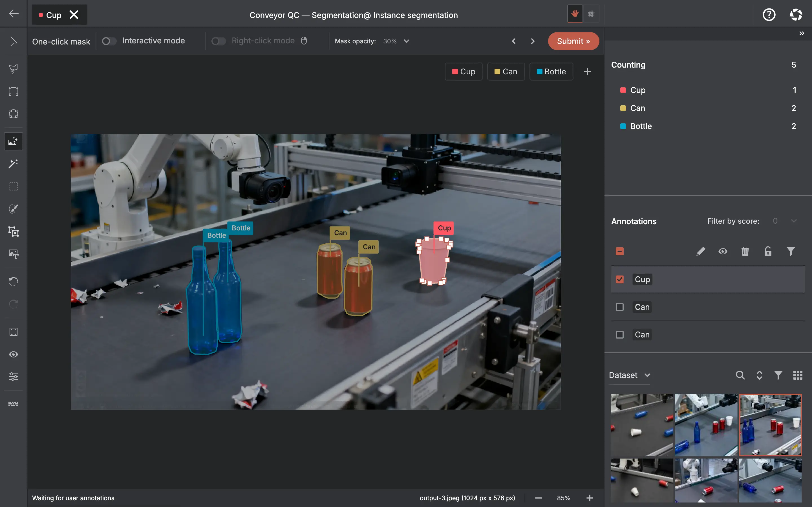812x507 pixels.
Task: Click the Cup red color swatch in Counting
Action: [623, 90]
